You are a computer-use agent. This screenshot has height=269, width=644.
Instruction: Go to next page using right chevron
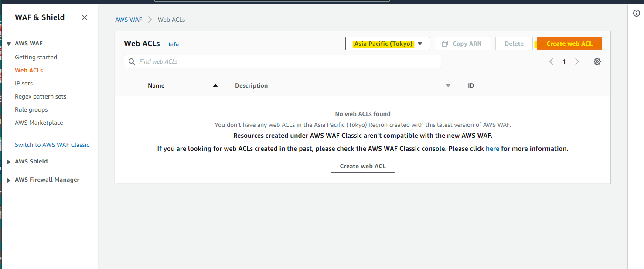point(577,61)
